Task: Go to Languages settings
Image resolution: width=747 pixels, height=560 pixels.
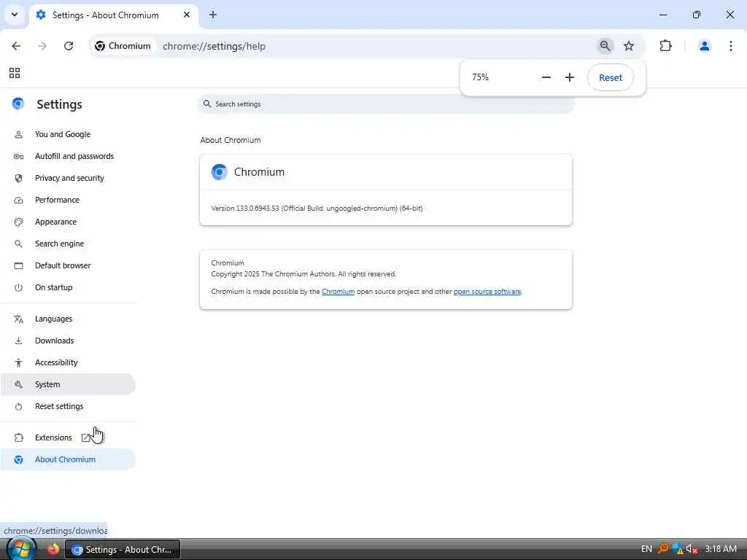Action: click(x=68, y=319)
